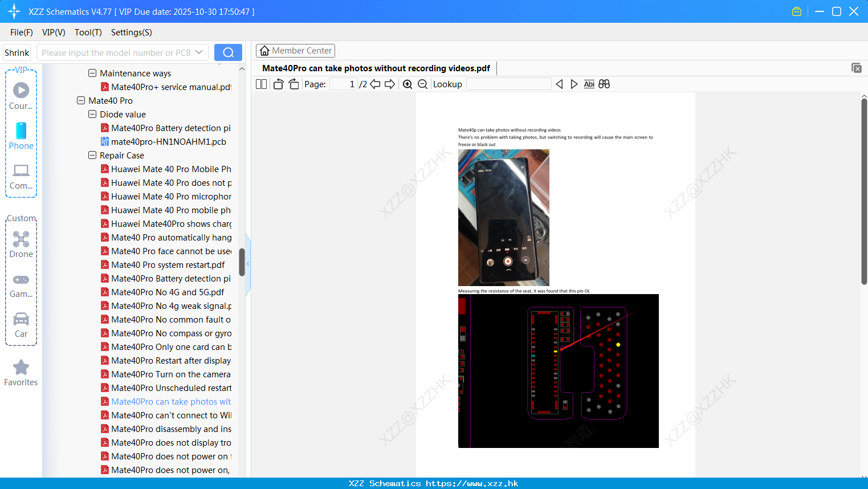The width and height of the screenshot is (868, 489).
Task: Click the PDF viewer vertical scrollbar
Action: 864,191
